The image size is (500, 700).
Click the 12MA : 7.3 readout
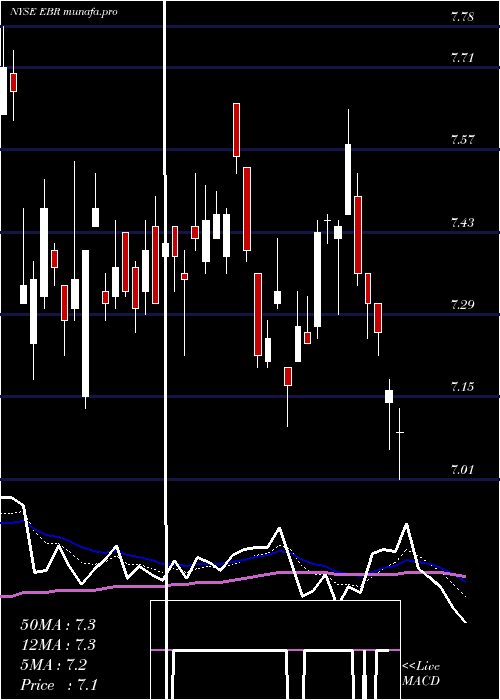[58, 645]
